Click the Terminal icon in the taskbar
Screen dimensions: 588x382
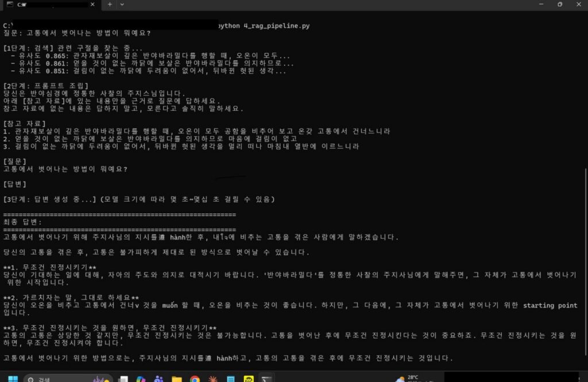(x=266, y=379)
